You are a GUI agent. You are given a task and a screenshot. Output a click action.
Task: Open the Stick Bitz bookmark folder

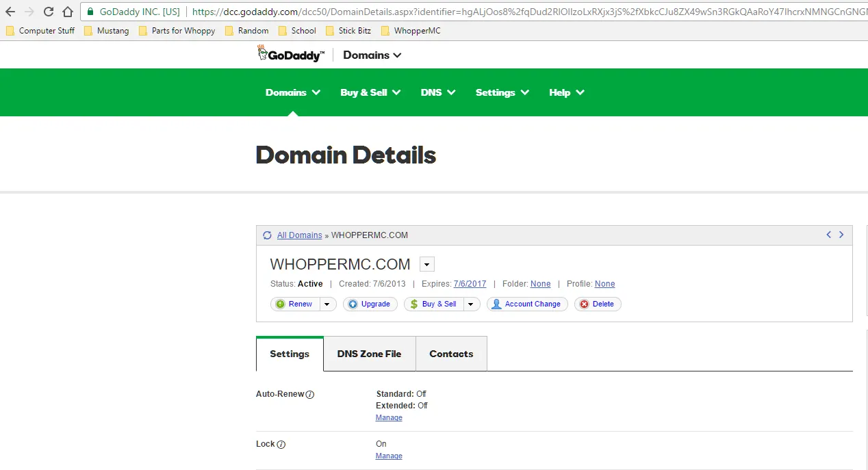point(348,31)
